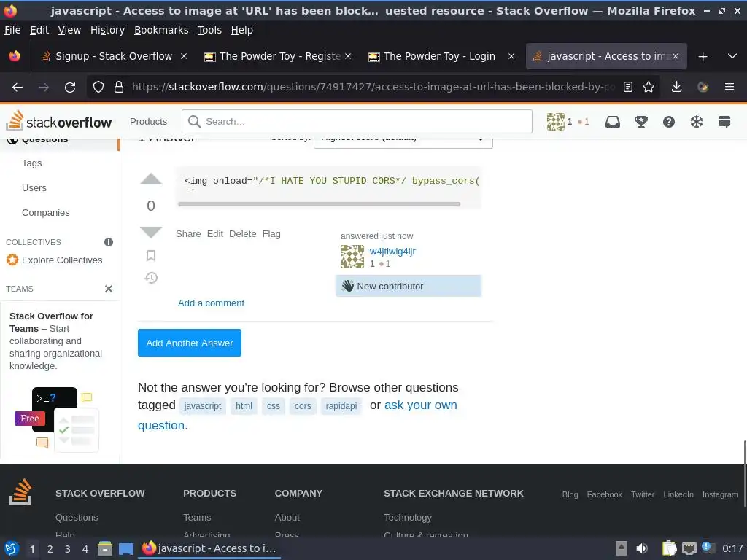Click the site security padlock icon

coord(119,87)
